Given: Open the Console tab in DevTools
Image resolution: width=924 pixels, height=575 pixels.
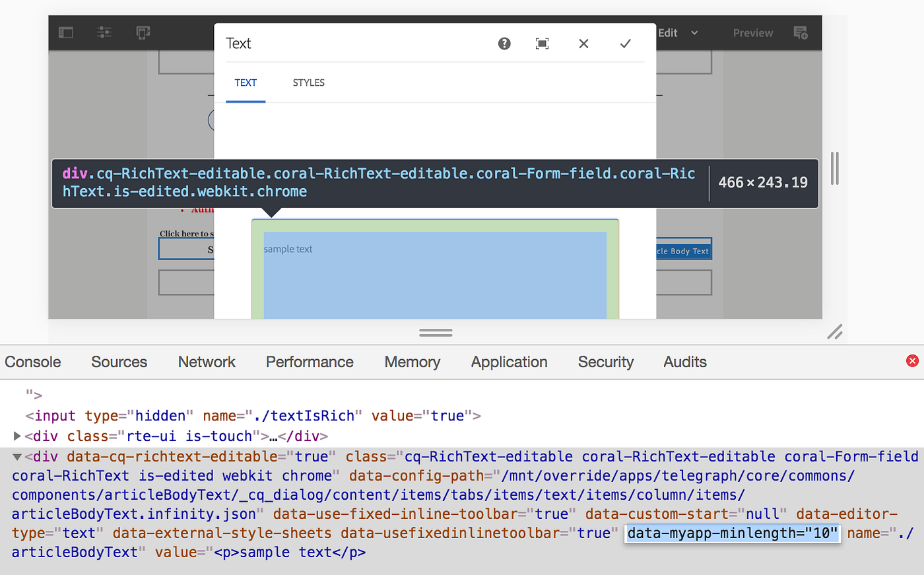Looking at the screenshot, I should [33, 362].
